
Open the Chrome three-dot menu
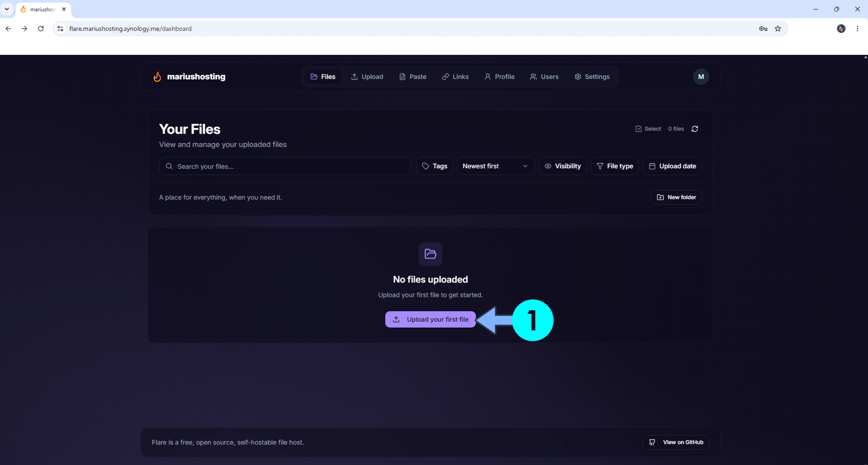pyautogui.click(x=858, y=29)
